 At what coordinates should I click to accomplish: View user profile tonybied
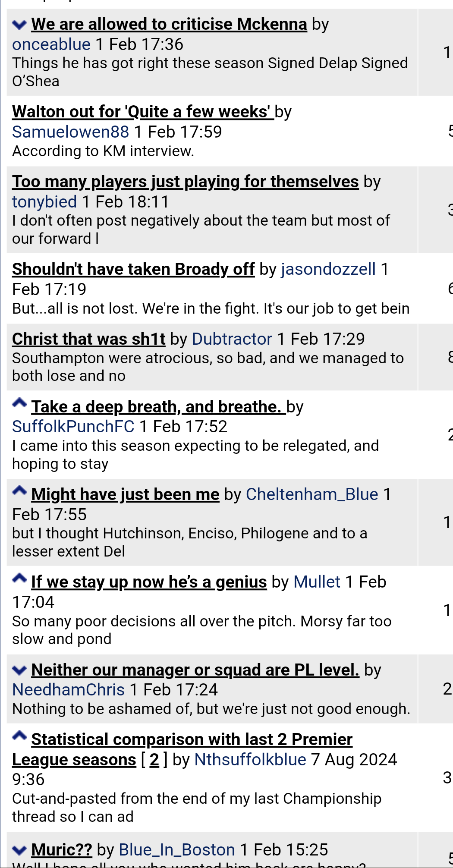[44, 202]
